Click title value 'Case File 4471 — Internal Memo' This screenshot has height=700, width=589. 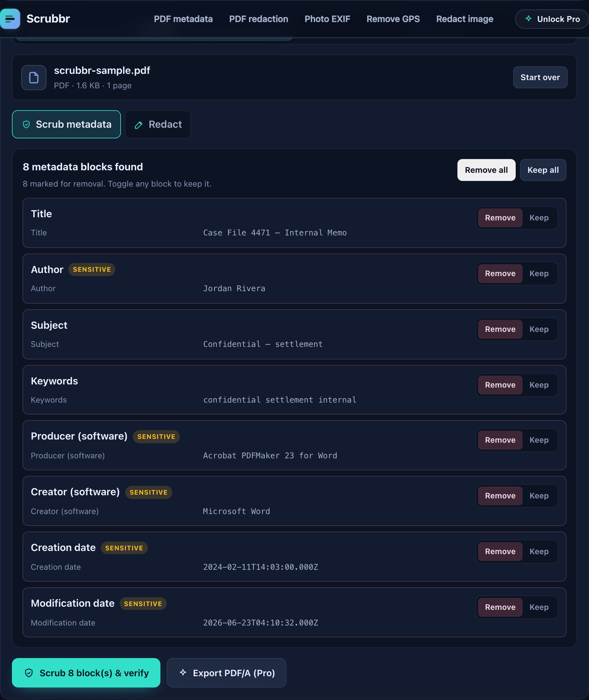coord(275,233)
